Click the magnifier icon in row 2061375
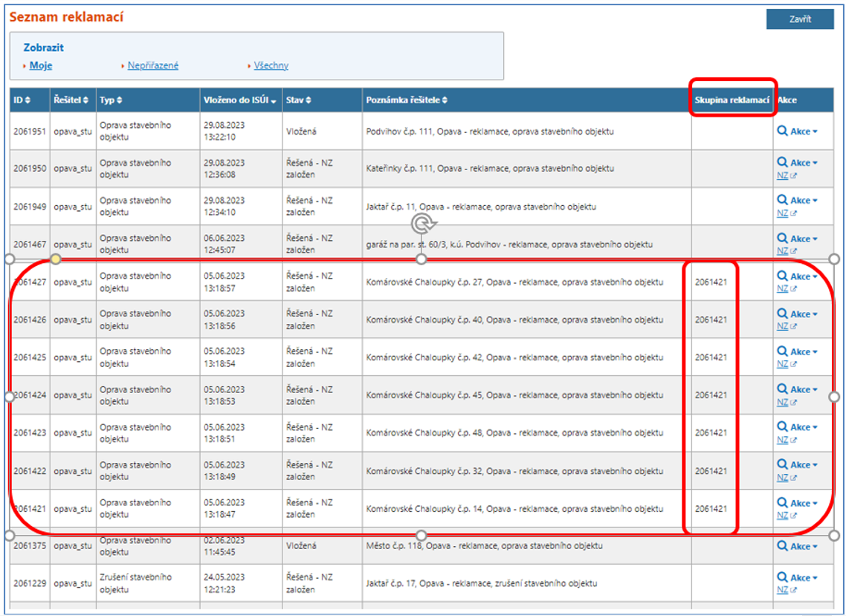The image size is (846, 616). [x=782, y=546]
